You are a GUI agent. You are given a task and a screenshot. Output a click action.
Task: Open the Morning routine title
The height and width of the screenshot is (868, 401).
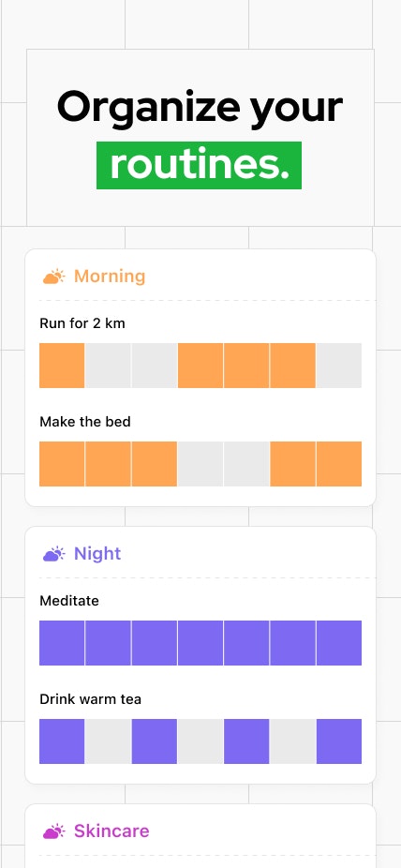coord(110,277)
